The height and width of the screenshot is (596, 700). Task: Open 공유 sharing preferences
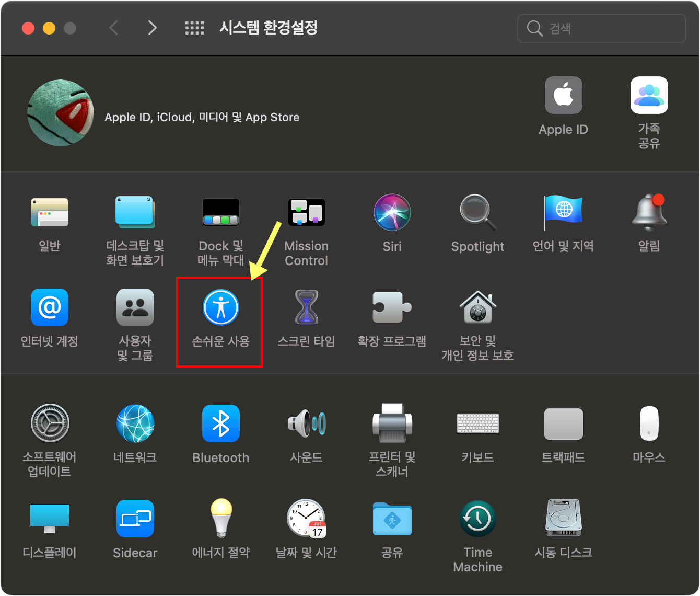(392, 519)
